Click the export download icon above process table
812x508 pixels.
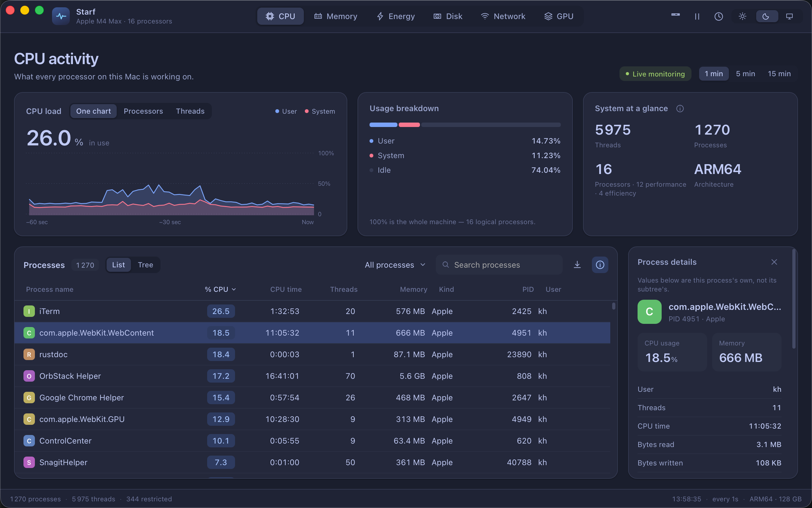(x=577, y=265)
